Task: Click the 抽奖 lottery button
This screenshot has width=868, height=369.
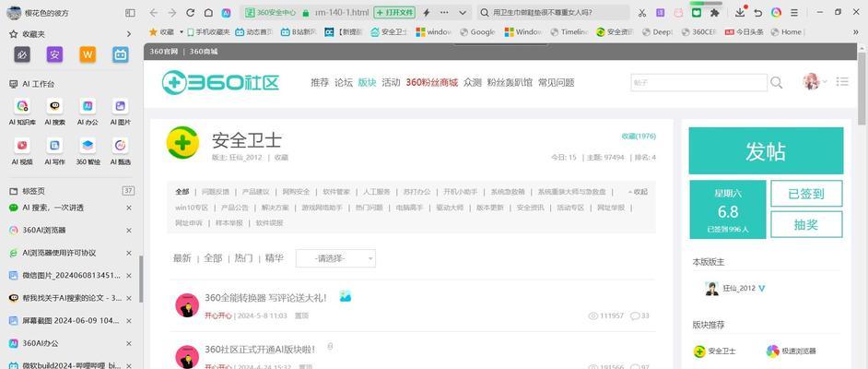Action: click(806, 224)
